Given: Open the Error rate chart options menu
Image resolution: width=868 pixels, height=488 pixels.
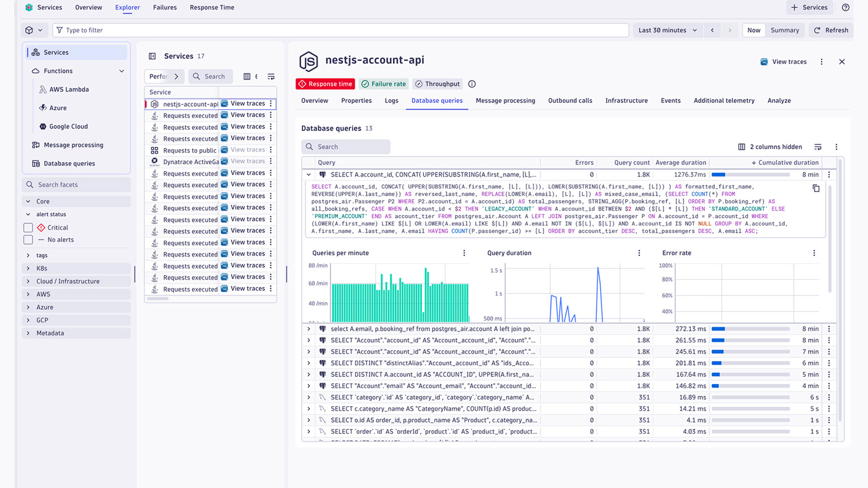Looking at the screenshot, I should (814, 253).
